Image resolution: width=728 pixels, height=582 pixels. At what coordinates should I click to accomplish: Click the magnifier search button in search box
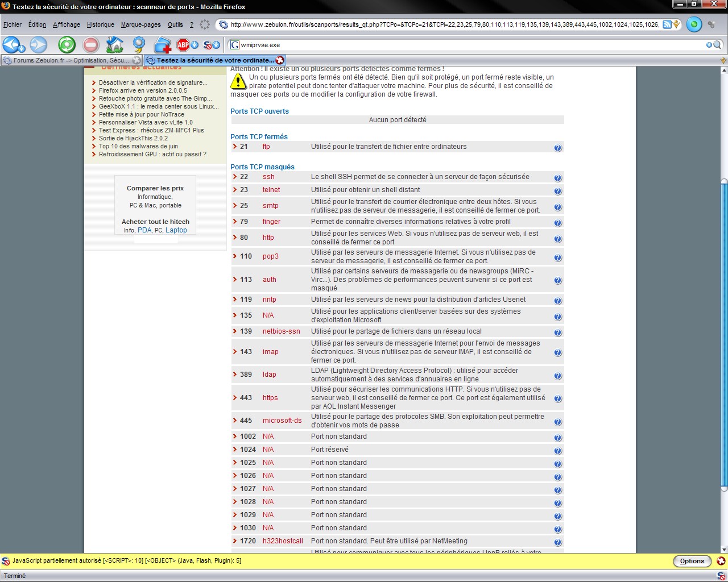(x=717, y=45)
